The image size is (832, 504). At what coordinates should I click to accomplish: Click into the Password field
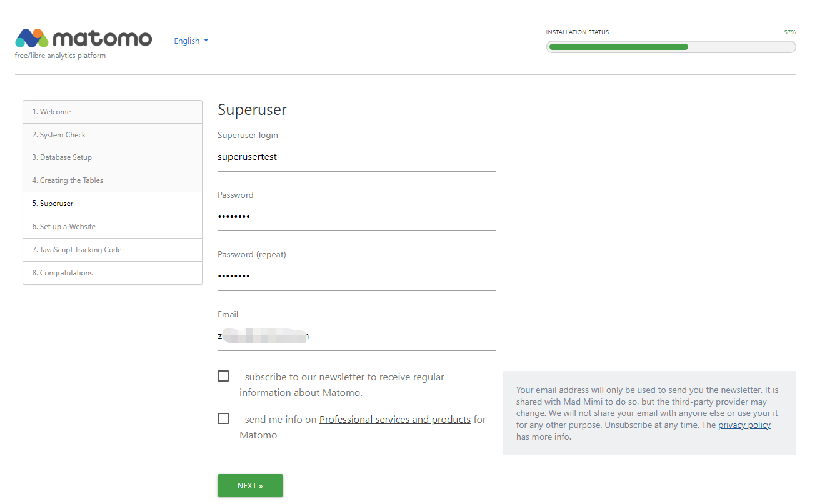click(356, 217)
